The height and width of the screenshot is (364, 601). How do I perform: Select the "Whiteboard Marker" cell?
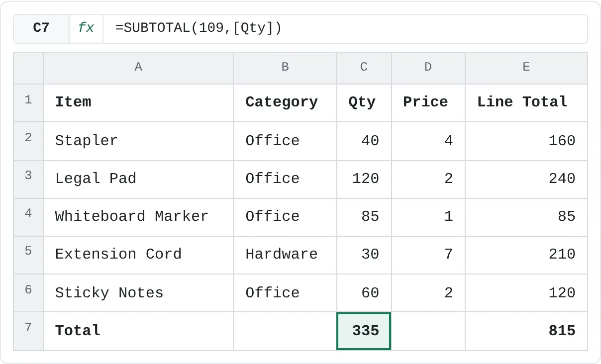(138, 217)
